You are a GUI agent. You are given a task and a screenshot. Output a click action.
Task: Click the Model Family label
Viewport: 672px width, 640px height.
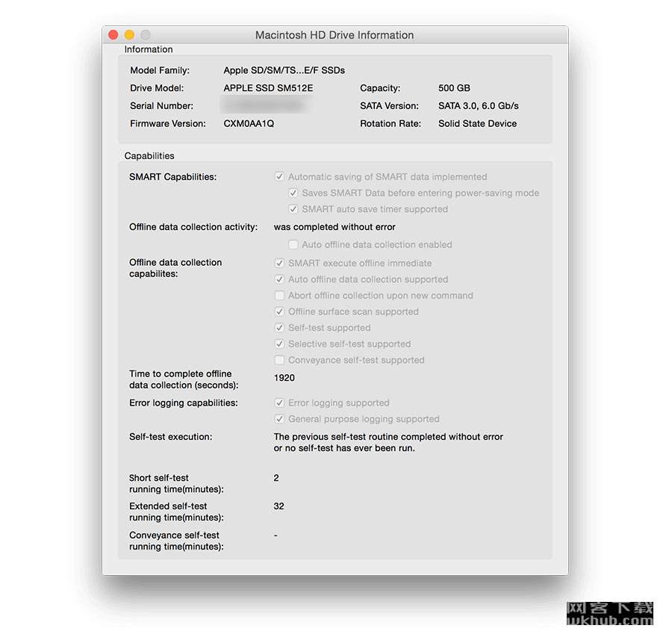(x=160, y=70)
